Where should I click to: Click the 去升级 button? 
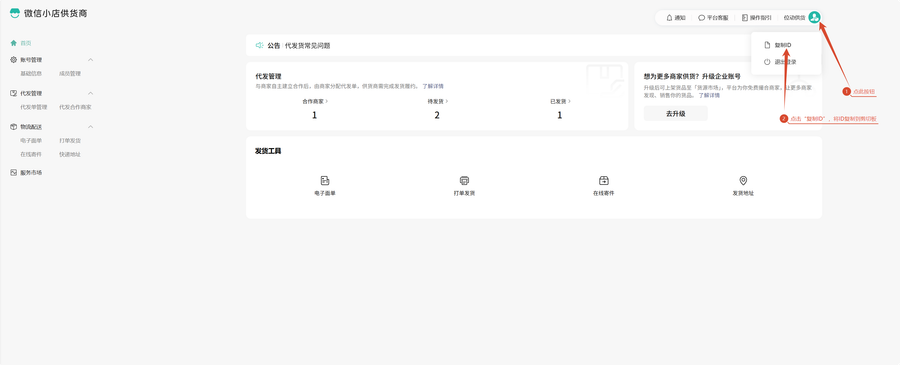[x=676, y=114]
